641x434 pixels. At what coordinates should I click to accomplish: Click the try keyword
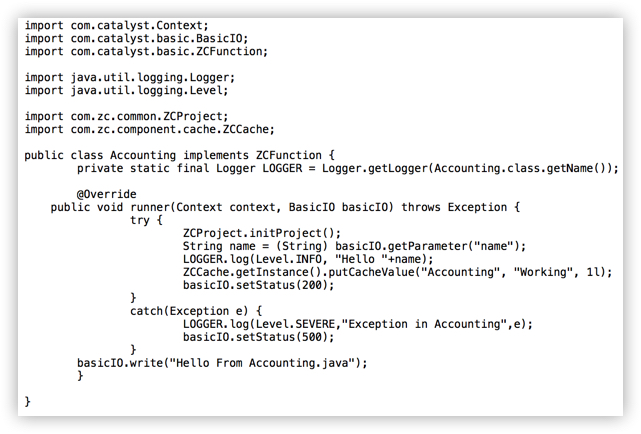pyautogui.click(x=140, y=221)
